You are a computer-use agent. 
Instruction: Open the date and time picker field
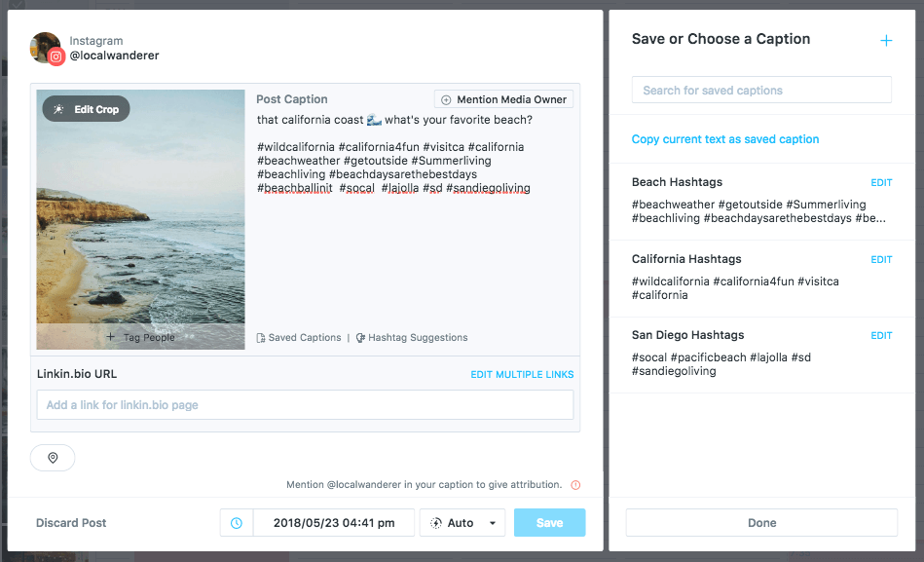[x=334, y=523]
